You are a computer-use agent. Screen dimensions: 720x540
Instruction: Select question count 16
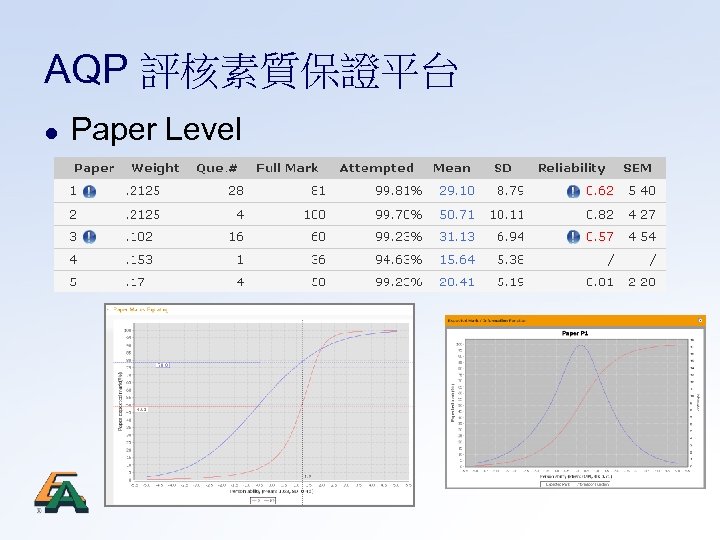[x=236, y=236]
